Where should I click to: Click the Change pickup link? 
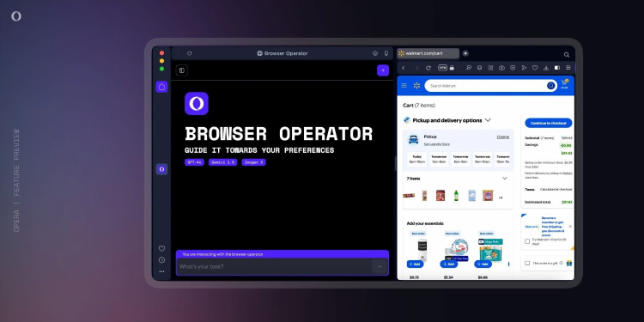pyautogui.click(x=502, y=137)
